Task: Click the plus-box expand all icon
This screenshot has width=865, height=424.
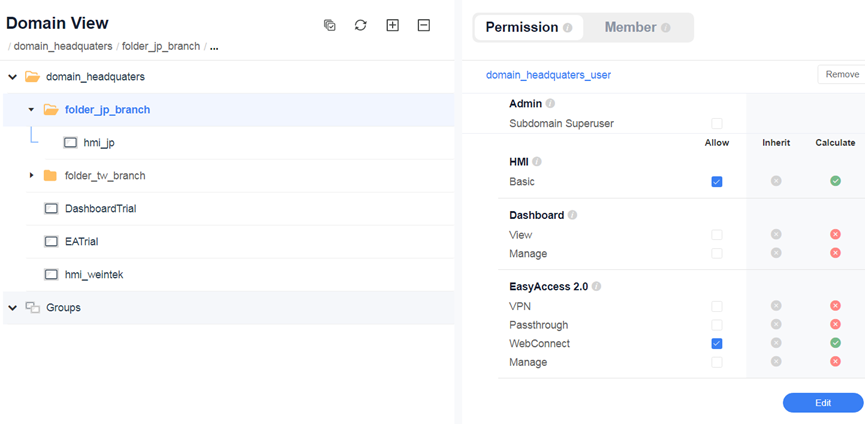Action: (x=392, y=25)
